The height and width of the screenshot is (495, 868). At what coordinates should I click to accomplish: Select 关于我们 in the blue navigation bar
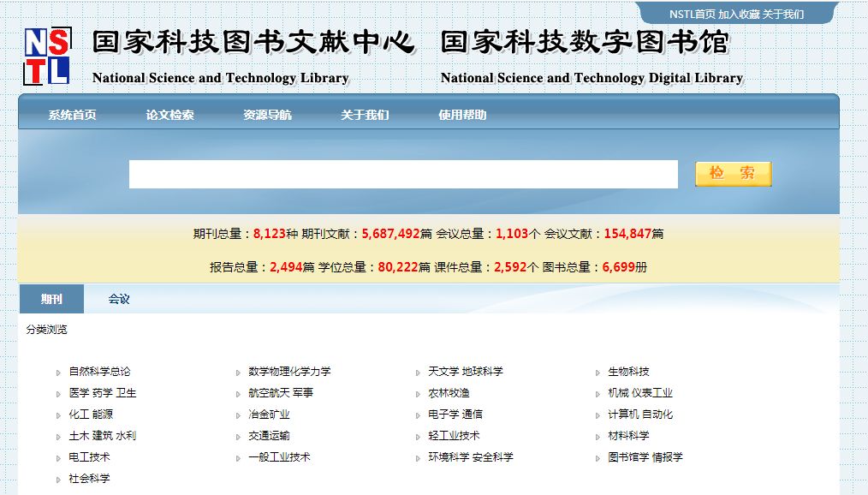[365, 115]
